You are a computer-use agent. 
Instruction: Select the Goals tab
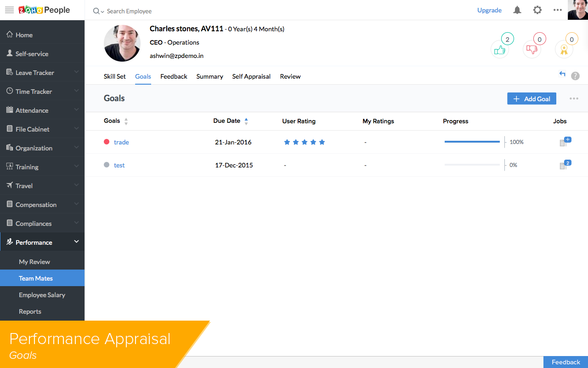[143, 76]
